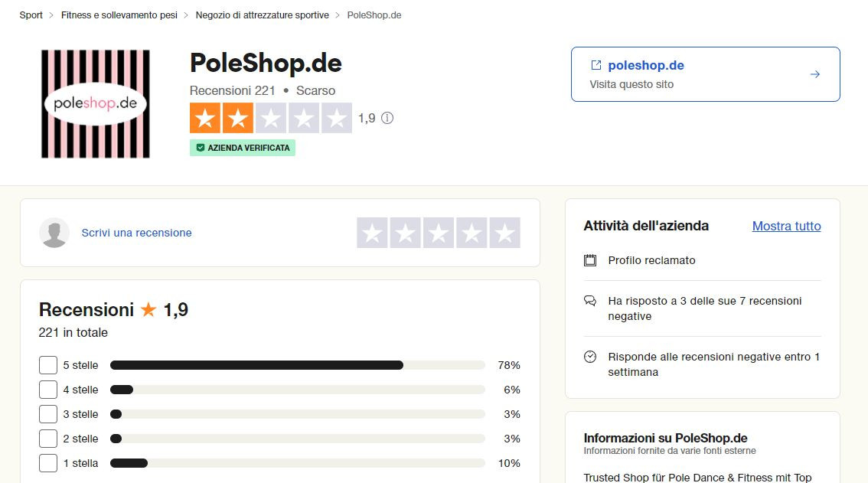
Task: Click the calendar icon beside Profilo reclamato
Action: tap(589, 260)
